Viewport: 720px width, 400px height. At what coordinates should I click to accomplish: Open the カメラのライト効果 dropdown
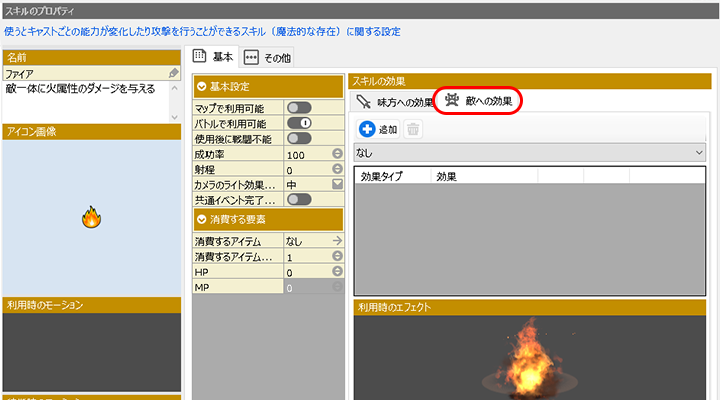pyautogui.click(x=337, y=185)
